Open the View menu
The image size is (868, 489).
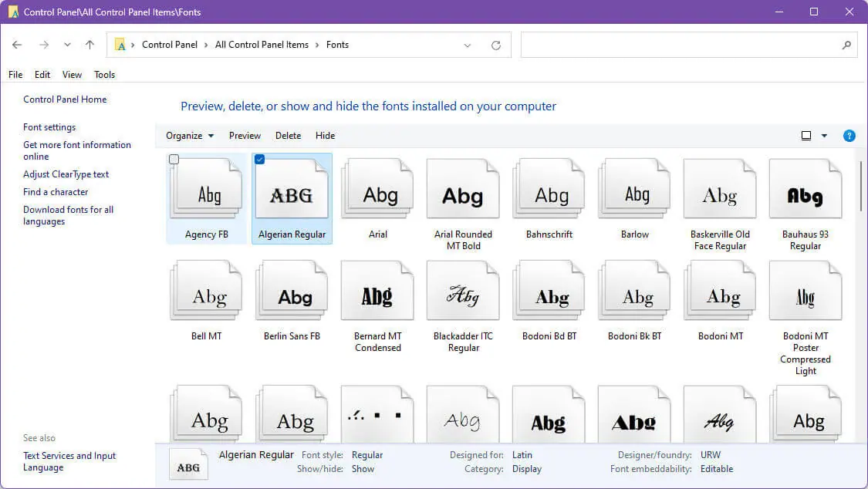[x=72, y=75]
